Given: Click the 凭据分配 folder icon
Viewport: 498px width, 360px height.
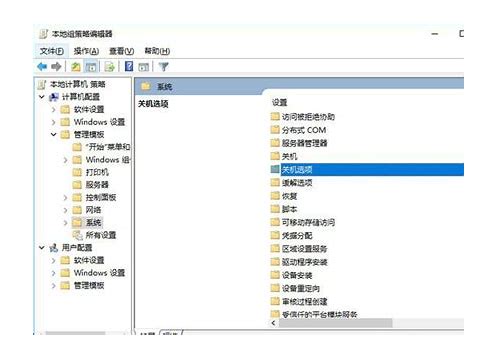Looking at the screenshot, I should 275,235.
